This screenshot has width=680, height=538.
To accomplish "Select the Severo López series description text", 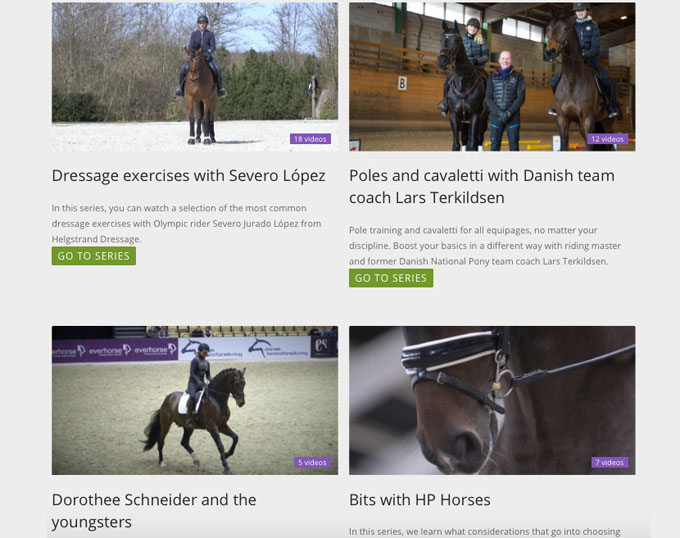I will click(186, 223).
